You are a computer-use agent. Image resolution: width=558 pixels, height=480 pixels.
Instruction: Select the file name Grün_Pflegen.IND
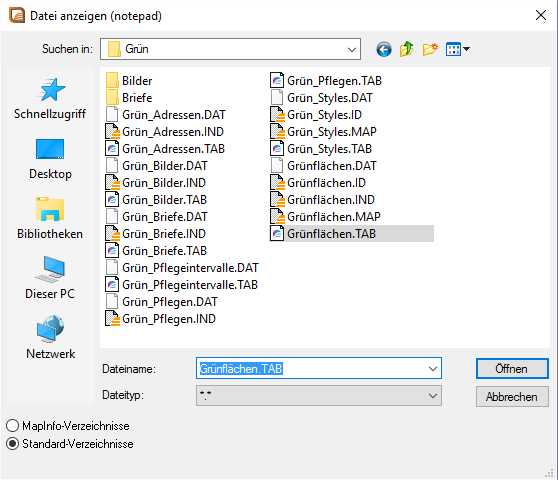169,319
